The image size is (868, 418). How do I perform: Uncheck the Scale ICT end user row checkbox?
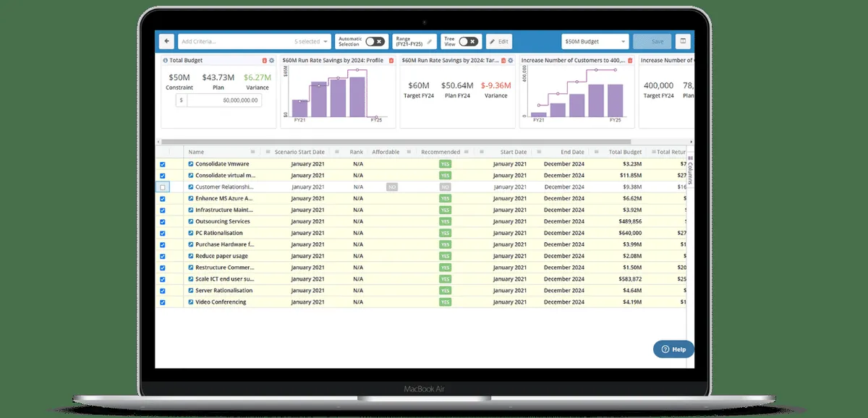(162, 279)
